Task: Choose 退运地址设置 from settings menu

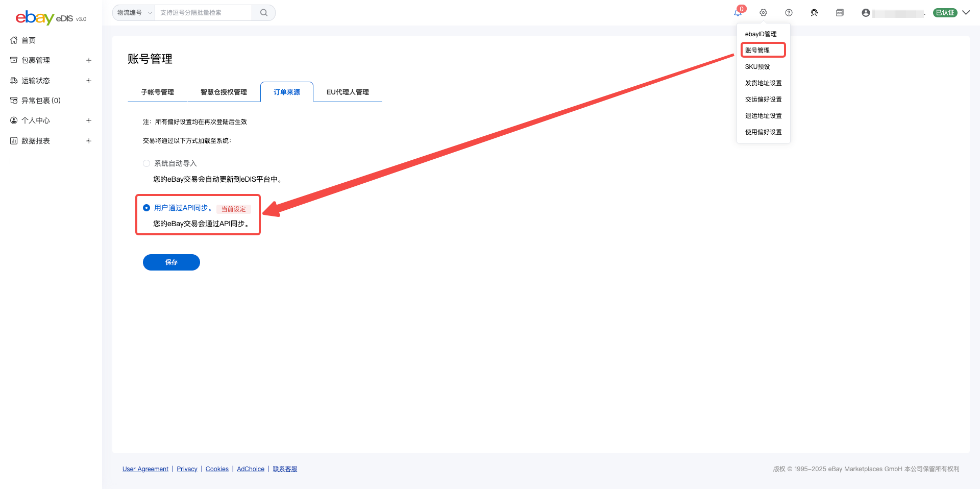Action: pyautogui.click(x=763, y=116)
